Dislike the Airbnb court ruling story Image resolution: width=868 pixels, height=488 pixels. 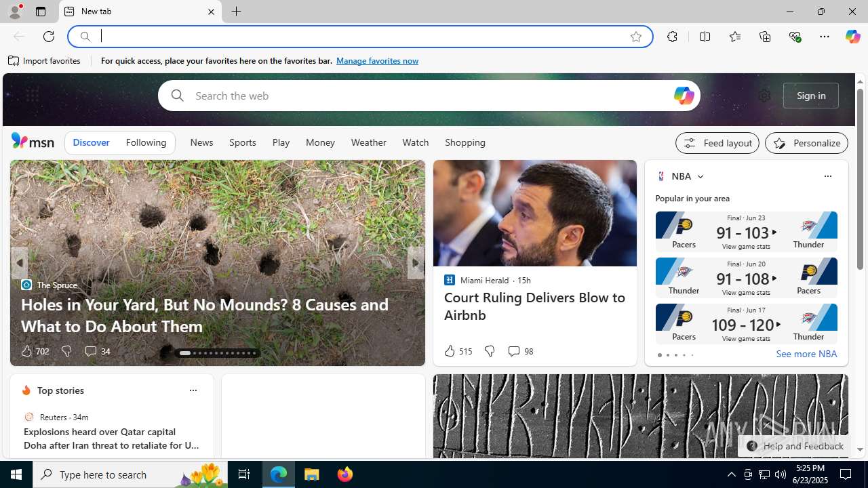click(489, 351)
